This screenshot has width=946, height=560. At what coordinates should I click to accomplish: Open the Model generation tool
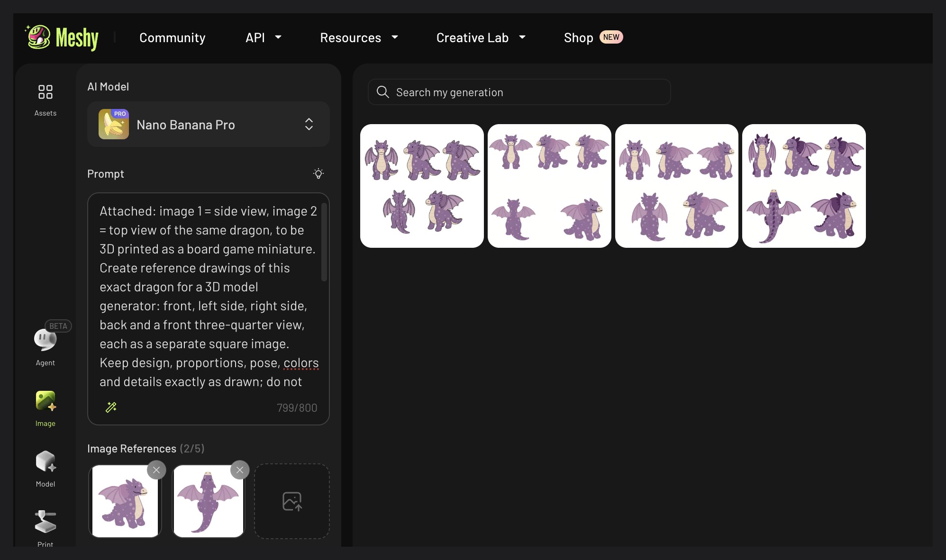pyautogui.click(x=45, y=469)
